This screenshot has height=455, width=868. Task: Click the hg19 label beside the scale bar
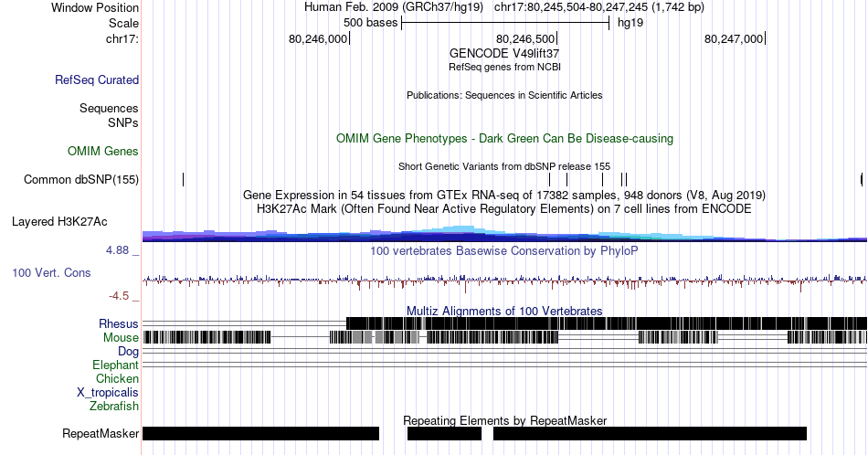click(x=630, y=23)
